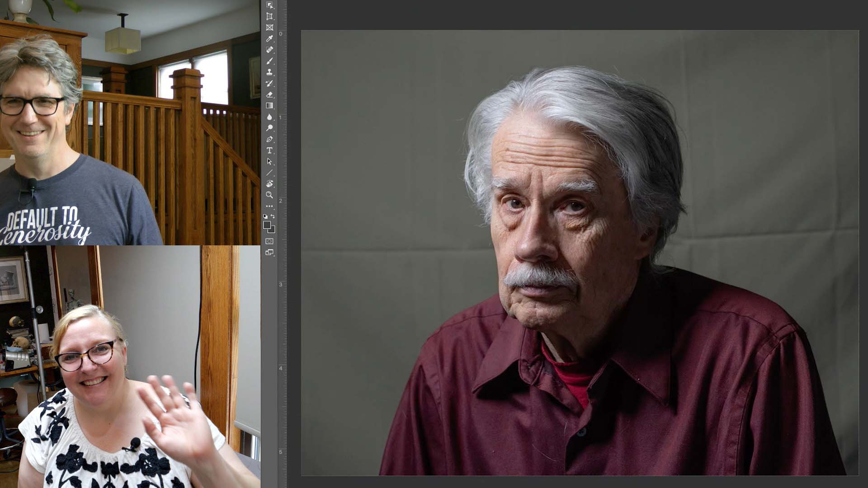This screenshot has height=488, width=868.
Task: Expand the Edit Toolbar three-dots menu
Action: [x=269, y=206]
